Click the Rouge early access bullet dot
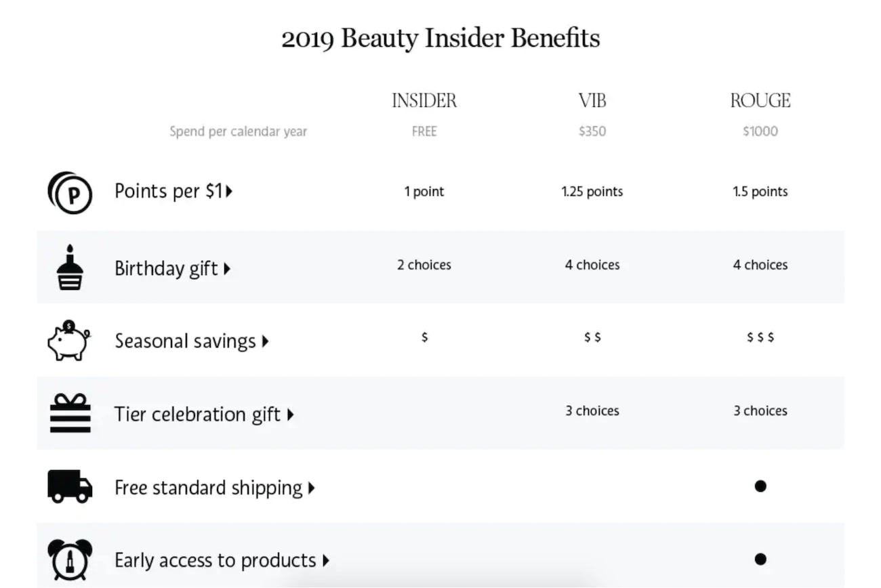 pyautogui.click(x=760, y=559)
